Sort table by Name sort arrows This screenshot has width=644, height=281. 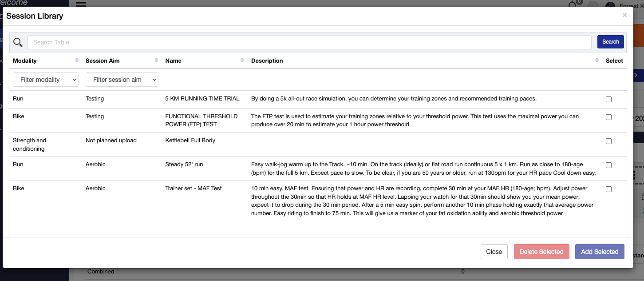pyautogui.click(x=242, y=60)
